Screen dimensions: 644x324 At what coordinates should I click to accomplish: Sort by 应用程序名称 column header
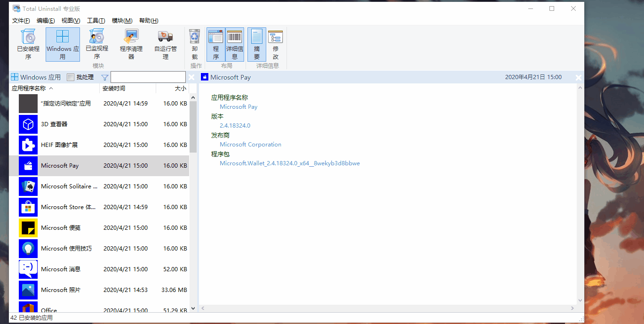pyautogui.click(x=55, y=88)
